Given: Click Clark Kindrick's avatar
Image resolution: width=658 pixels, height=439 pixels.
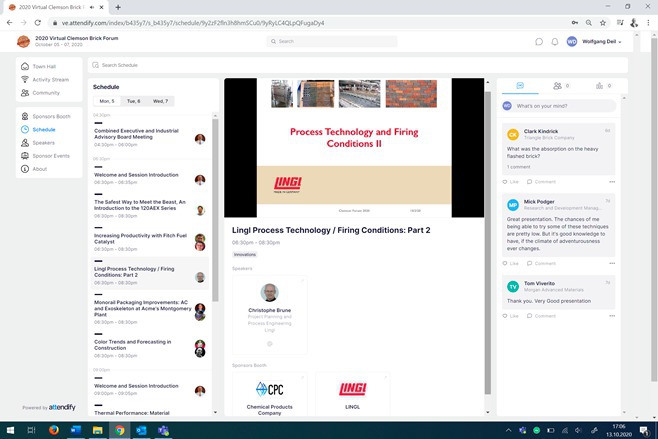Looking at the screenshot, I should 513,134.
